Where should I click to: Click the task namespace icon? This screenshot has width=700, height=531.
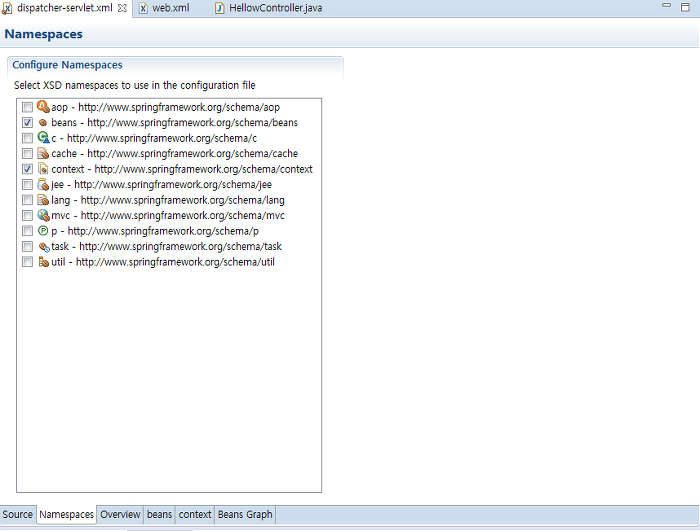point(44,247)
